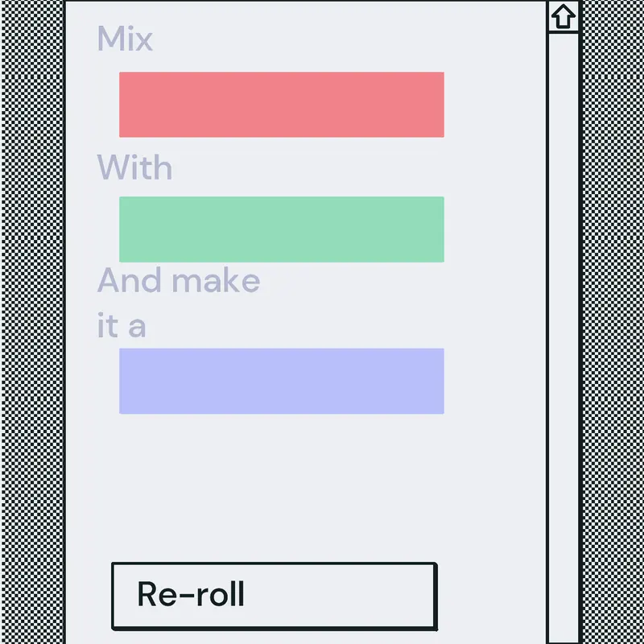Click the scrollbar track beside the green block
Viewport: 644px width, 644px height.
[563, 229]
